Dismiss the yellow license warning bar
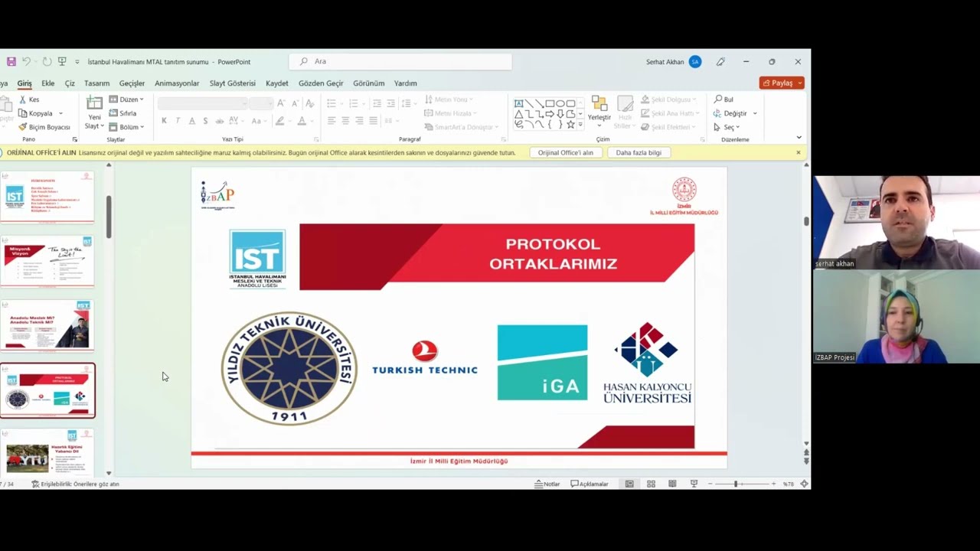Image resolution: width=980 pixels, height=551 pixels. [798, 152]
